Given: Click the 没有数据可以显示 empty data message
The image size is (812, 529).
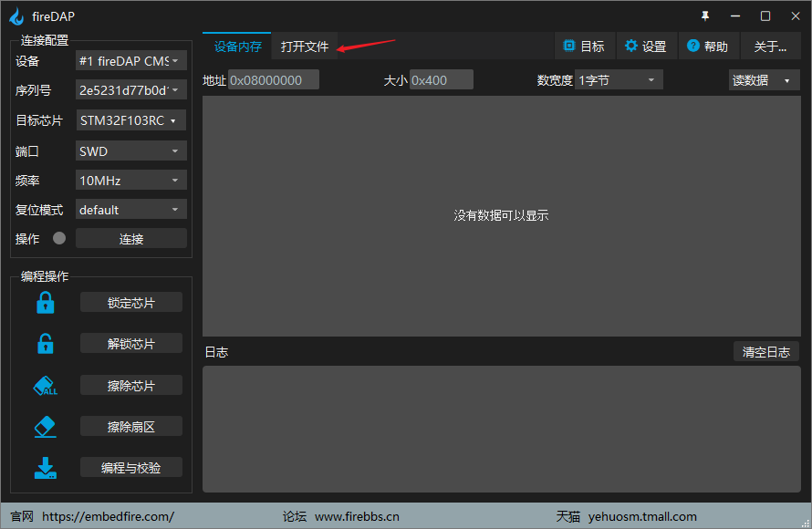Looking at the screenshot, I should [x=501, y=215].
